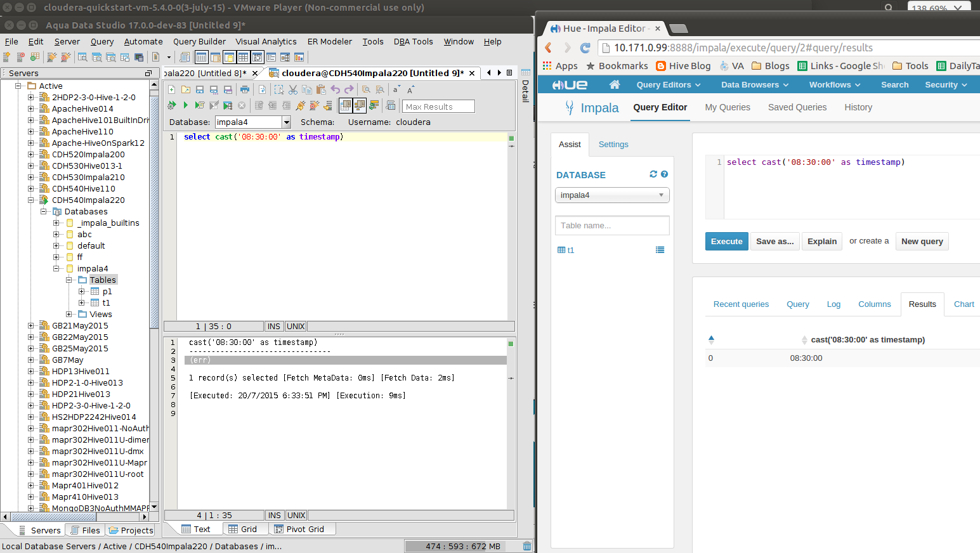This screenshot has width=980, height=553.
Task: Click the Paste clipboard icon
Action: click(x=321, y=89)
